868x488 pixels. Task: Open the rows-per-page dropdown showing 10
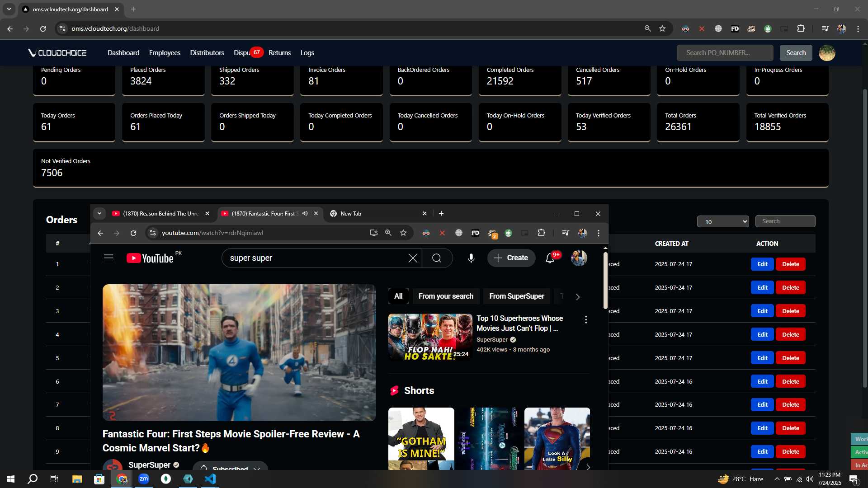pos(723,221)
